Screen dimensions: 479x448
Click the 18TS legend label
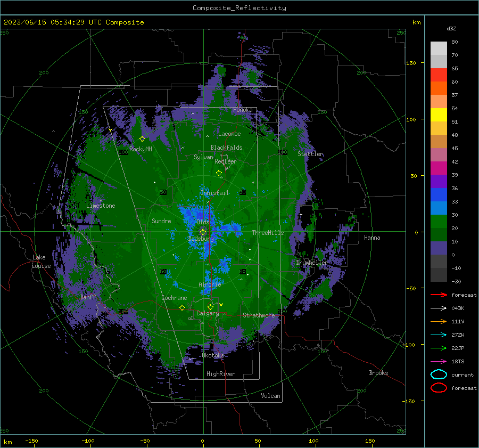pyautogui.click(x=458, y=362)
